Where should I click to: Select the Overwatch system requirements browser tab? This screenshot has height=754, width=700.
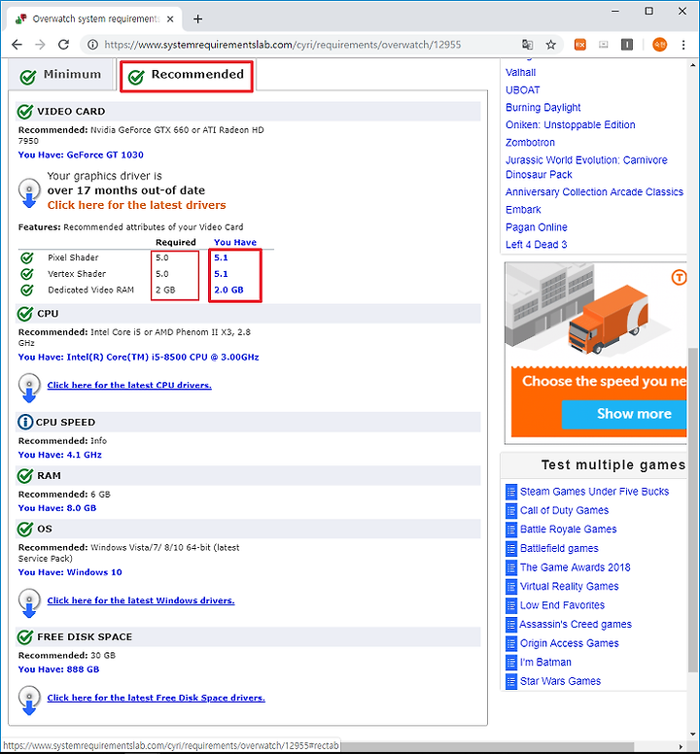point(94,19)
